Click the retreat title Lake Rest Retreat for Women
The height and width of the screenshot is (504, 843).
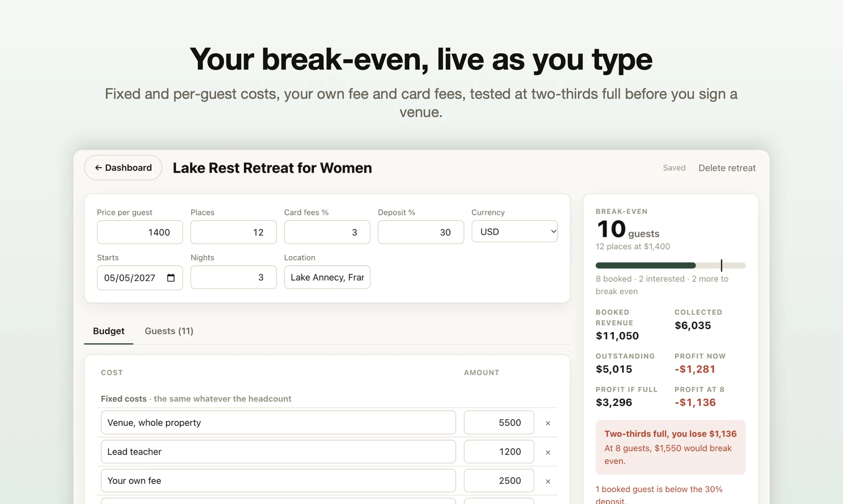tap(272, 168)
